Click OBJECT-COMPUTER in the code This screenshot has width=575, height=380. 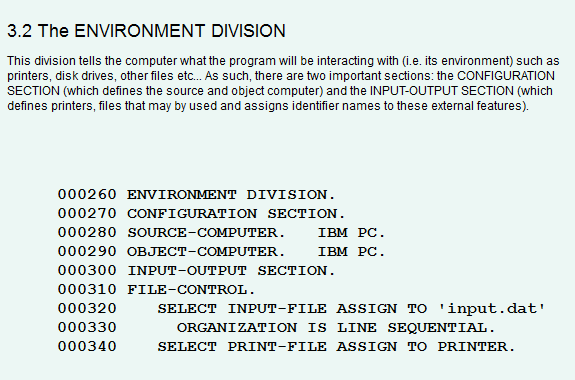coord(206,252)
